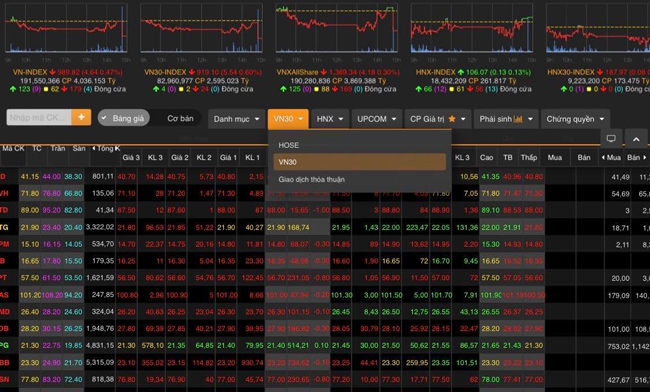
Task: Switch the view toggle to Cơ bản
Action: 180,118
